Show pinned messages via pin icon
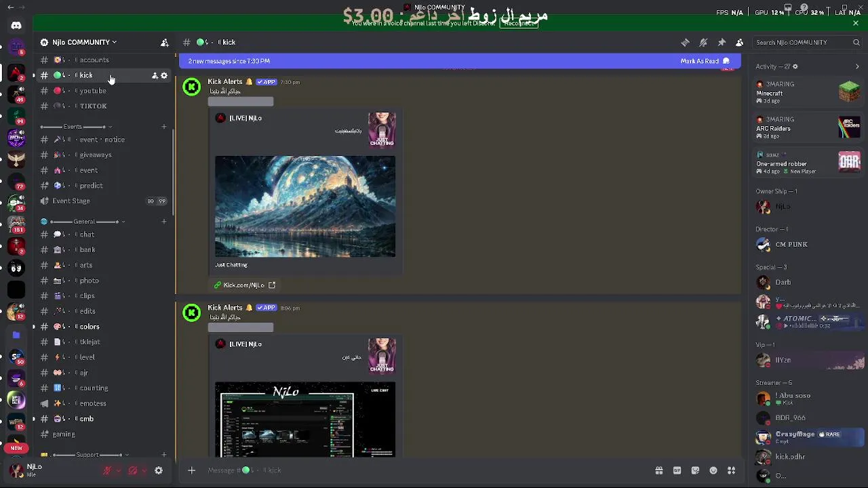 (x=722, y=42)
